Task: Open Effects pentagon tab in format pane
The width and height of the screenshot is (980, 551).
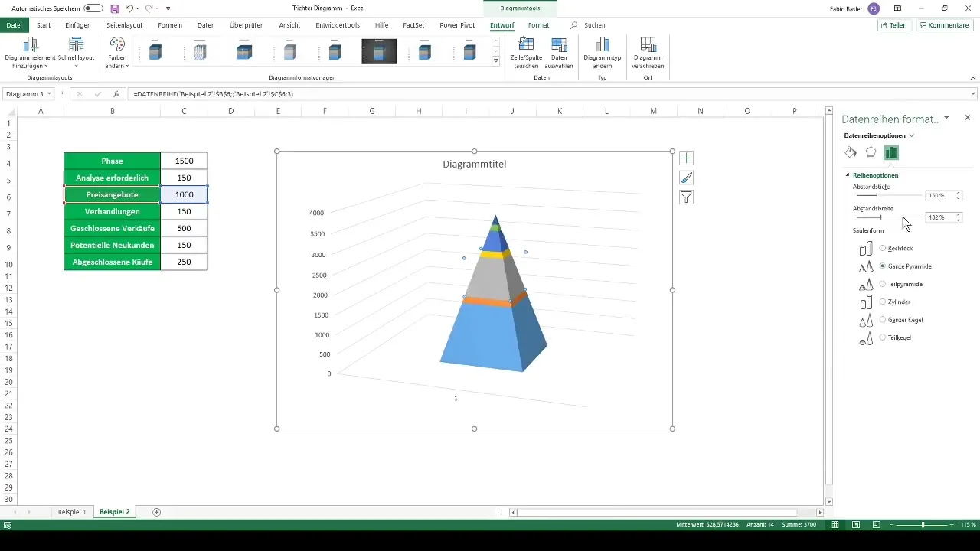Action: point(871,152)
